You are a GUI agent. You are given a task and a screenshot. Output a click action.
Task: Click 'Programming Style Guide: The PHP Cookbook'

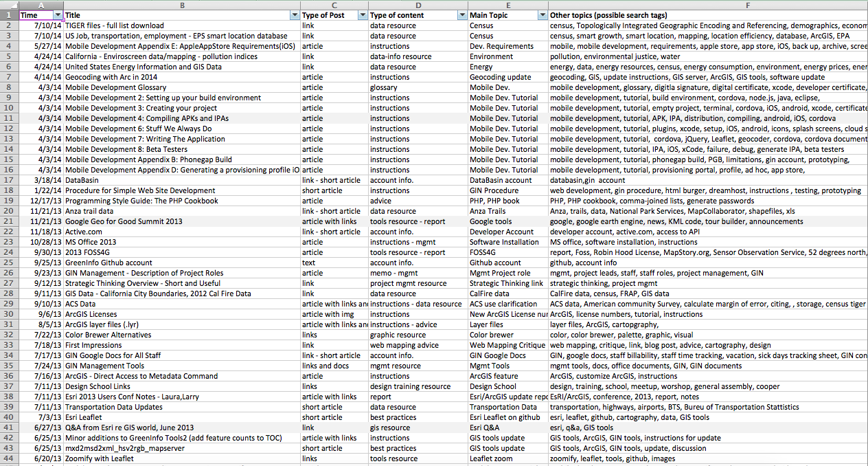coord(182,201)
